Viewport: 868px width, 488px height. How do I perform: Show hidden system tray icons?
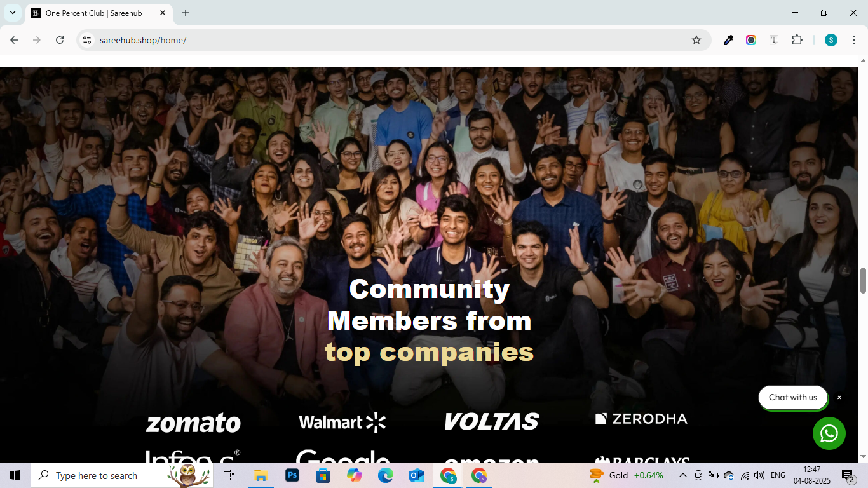click(682, 475)
